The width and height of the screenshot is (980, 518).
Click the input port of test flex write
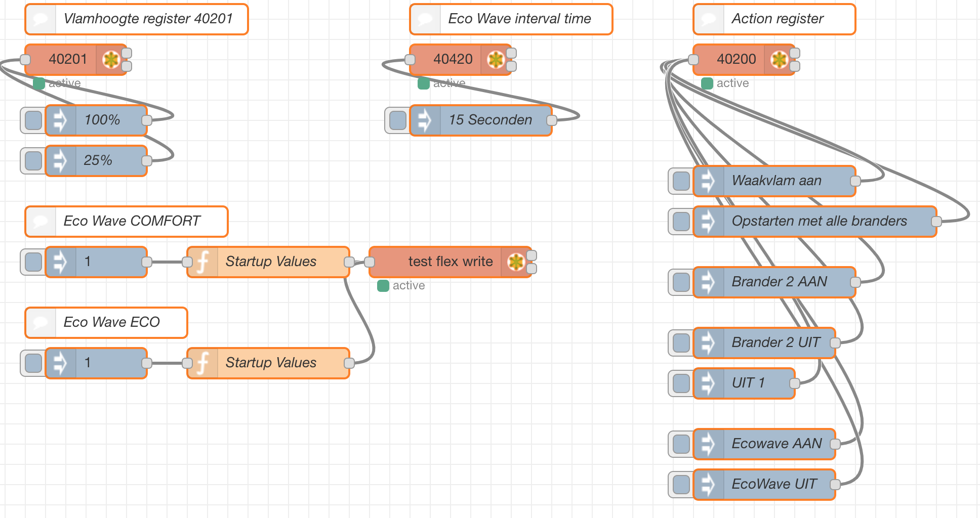click(x=370, y=262)
